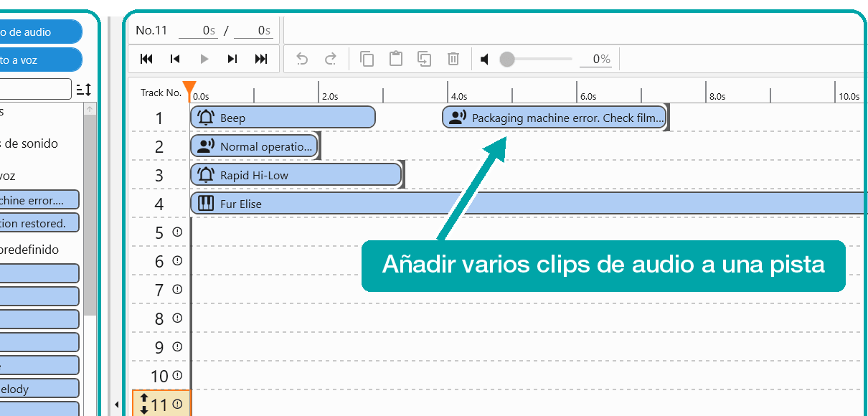The width and height of the screenshot is (868, 416).
Task: Click the warning icon on track 11
Action: (x=177, y=404)
